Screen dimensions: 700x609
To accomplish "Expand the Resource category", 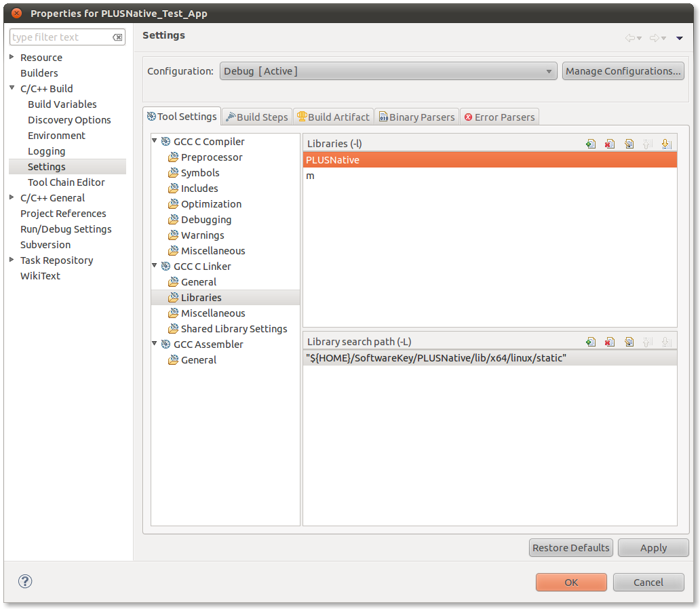I will coord(12,57).
